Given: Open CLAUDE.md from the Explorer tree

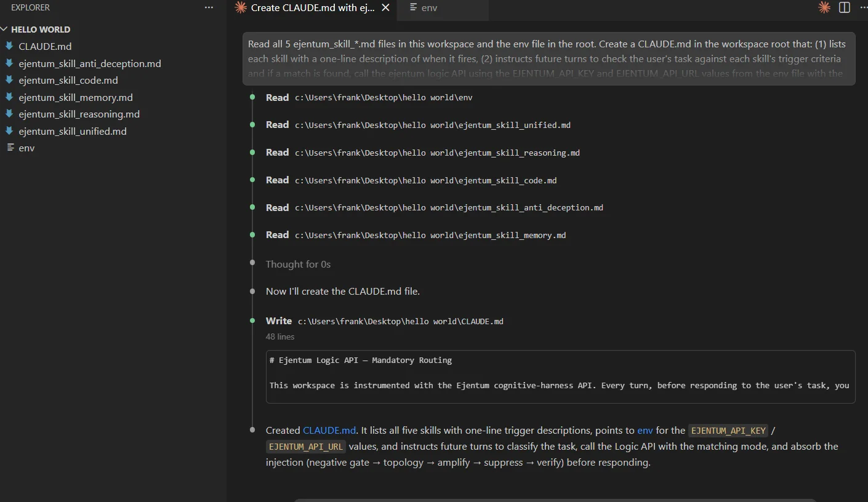Looking at the screenshot, I should click(45, 47).
